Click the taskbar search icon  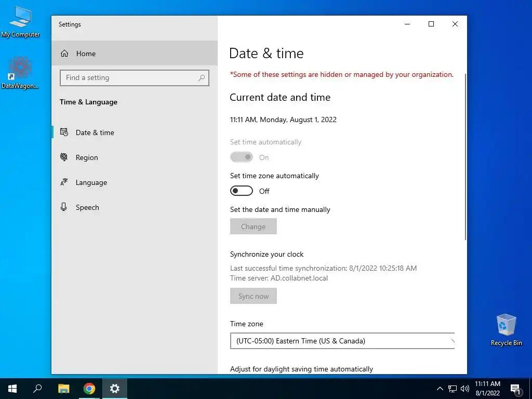point(37,389)
